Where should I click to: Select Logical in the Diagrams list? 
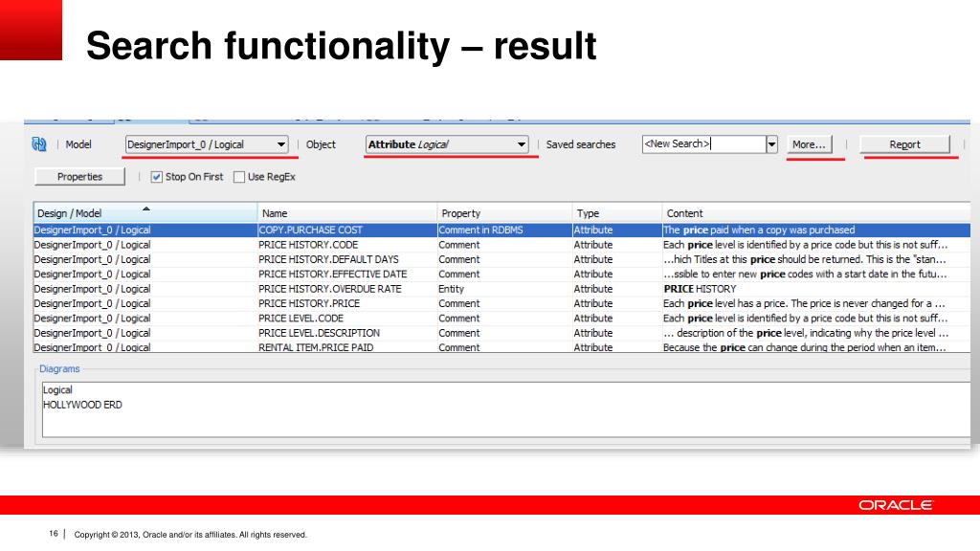click(x=57, y=390)
